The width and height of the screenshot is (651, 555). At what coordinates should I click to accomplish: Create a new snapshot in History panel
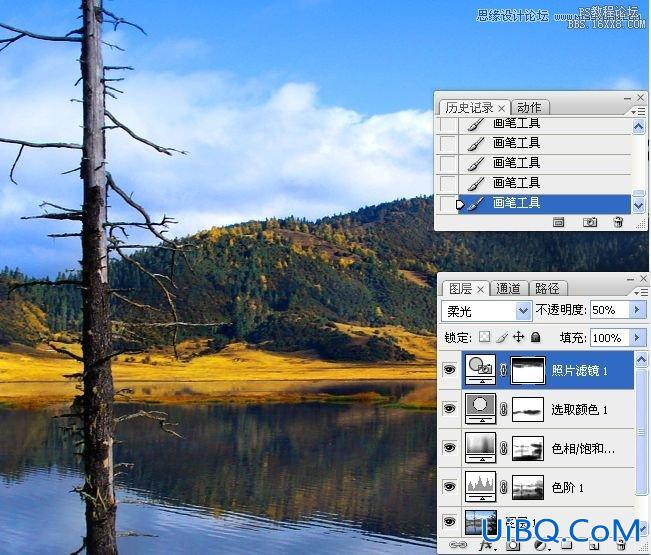pos(590,222)
